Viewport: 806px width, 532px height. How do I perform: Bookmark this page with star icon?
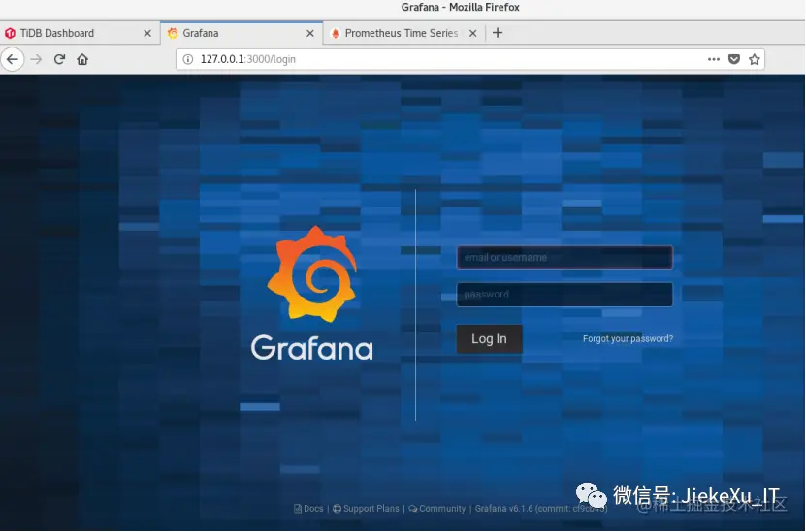[x=754, y=59]
